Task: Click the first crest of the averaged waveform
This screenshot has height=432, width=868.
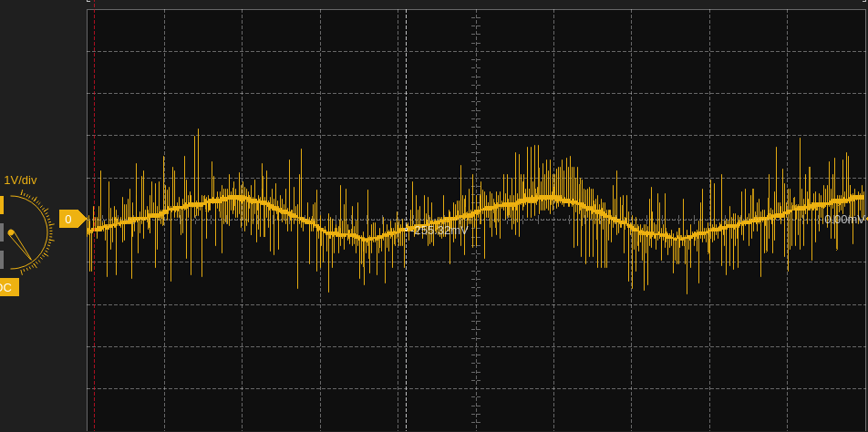Action: [239, 197]
